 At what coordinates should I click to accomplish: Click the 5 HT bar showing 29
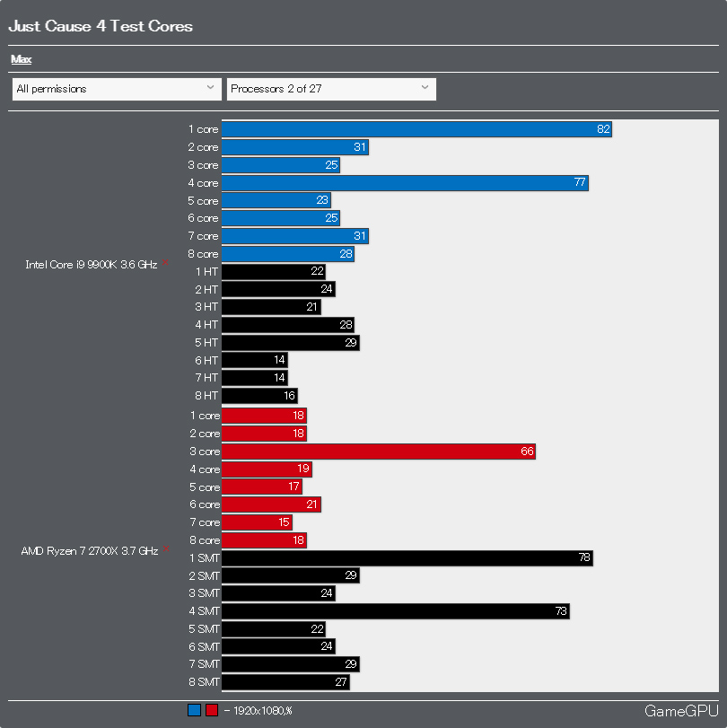pyautogui.click(x=290, y=343)
